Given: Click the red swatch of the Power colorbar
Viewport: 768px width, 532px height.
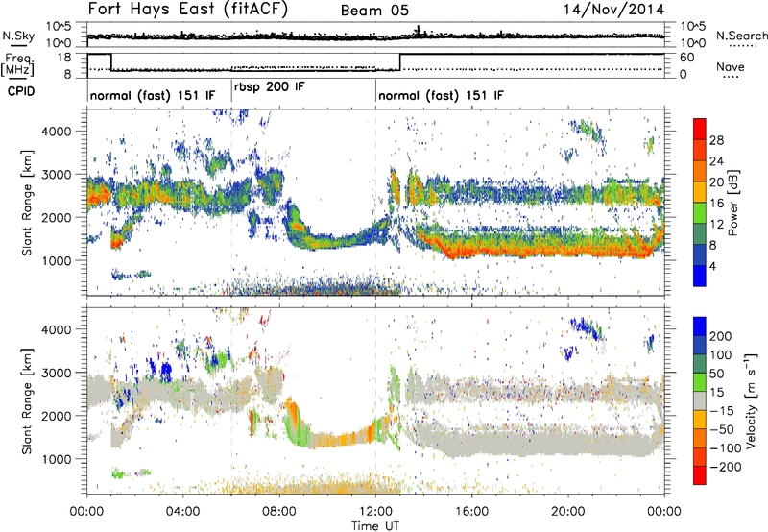Looking at the screenshot, I should coord(700,129).
